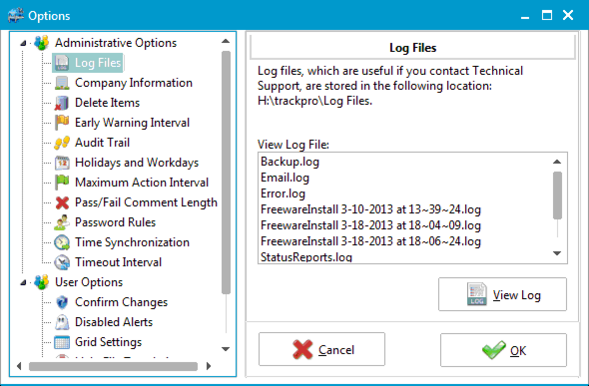Click the log file list down arrow
This screenshot has width=589, height=386.
pos(557,253)
